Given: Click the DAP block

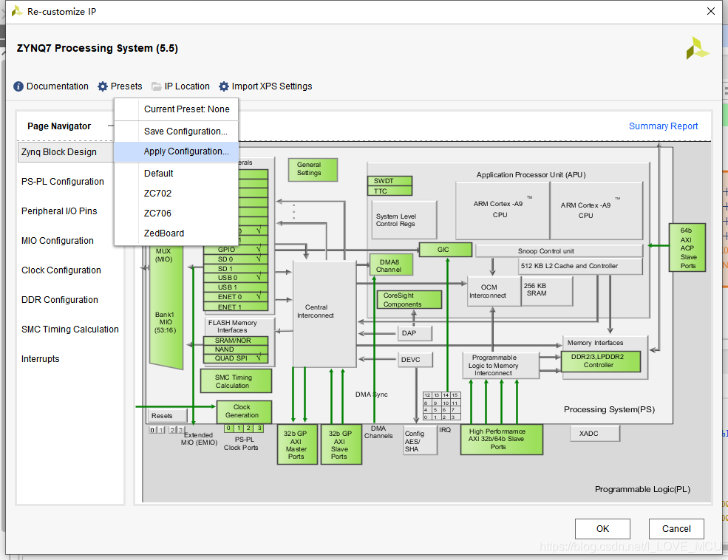Looking at the screenshot, I should click(x=415, y=333).
